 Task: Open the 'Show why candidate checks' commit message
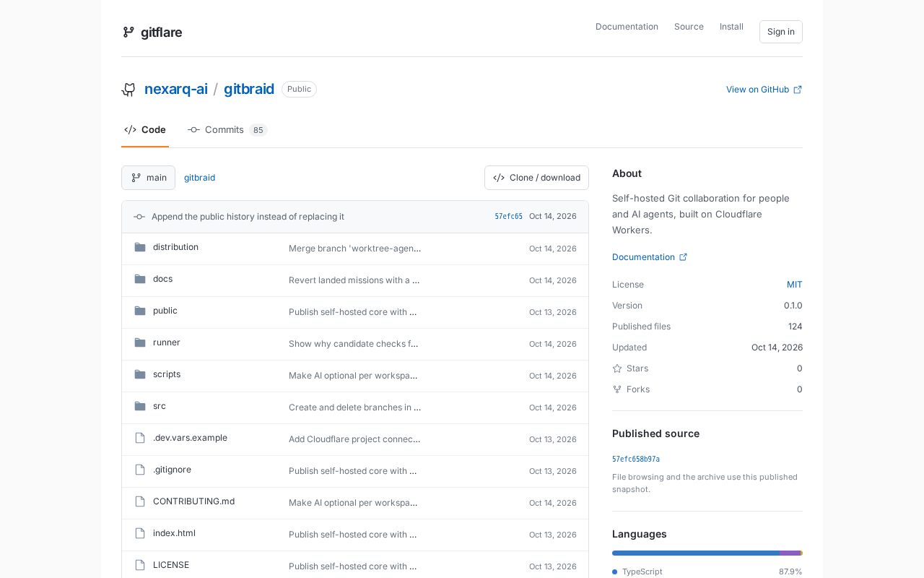(x=354, y=344)
